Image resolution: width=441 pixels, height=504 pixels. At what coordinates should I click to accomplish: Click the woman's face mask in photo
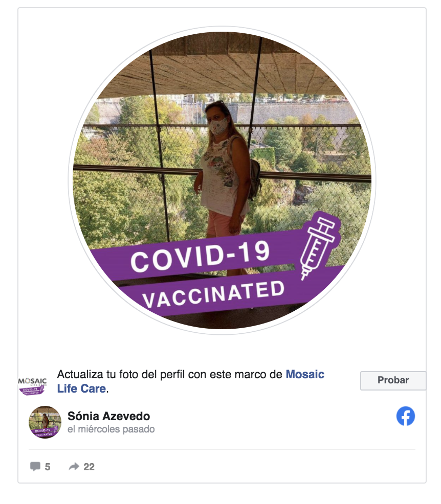click(218, 126)
